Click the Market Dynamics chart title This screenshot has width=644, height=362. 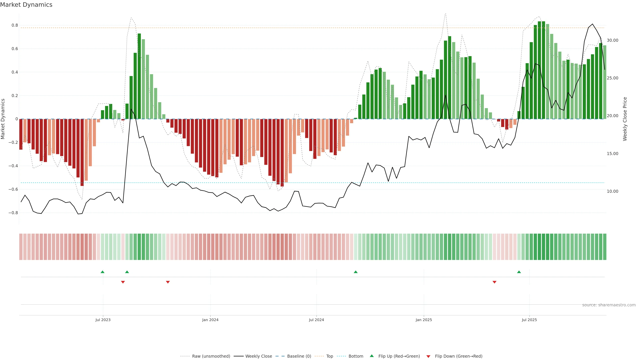pyautogui.click(x=26, y=5)
